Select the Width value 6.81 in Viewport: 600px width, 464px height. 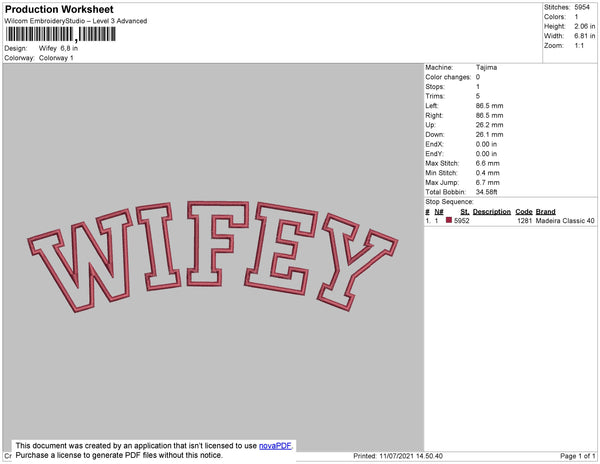tap(585, 36)
